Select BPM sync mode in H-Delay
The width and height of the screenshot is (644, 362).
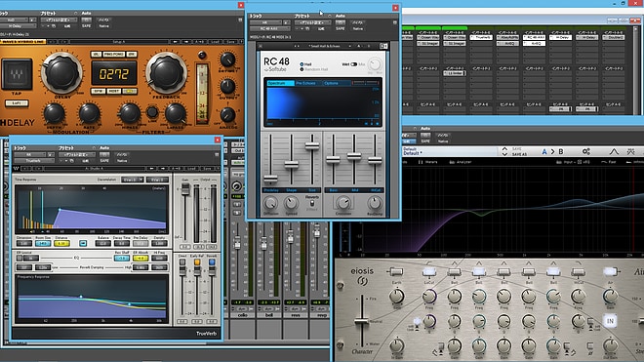[98, 91]
